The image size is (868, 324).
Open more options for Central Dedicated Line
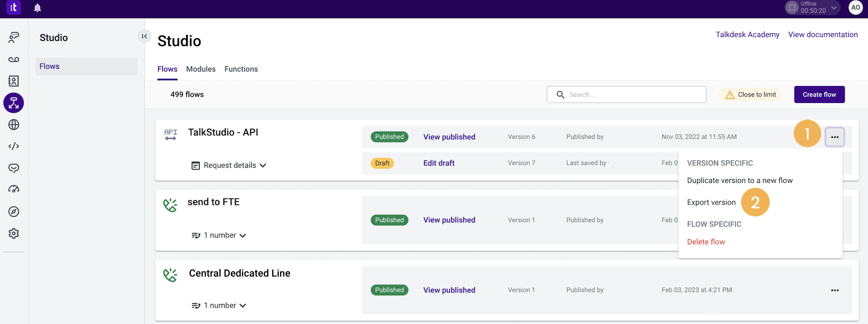coord(835,290)
